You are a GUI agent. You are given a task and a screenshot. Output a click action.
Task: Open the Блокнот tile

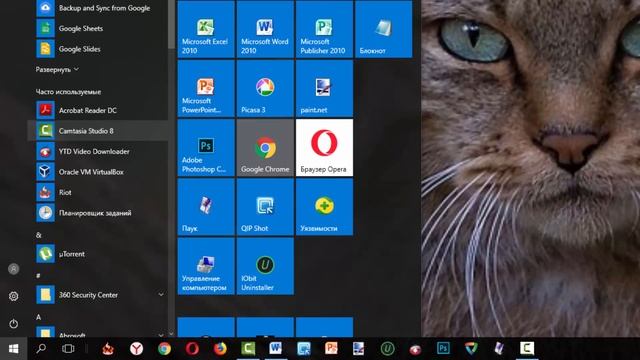pos(384,29)
